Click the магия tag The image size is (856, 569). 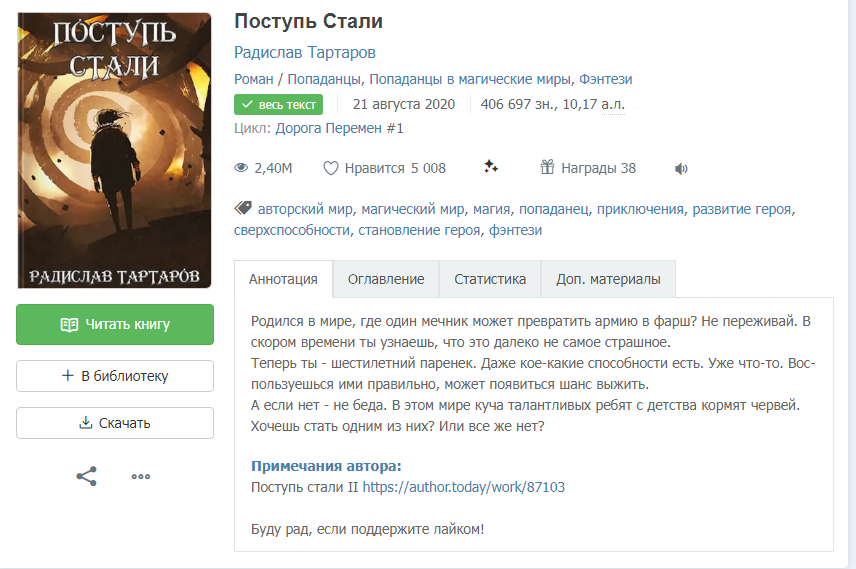tap(491, 209)
